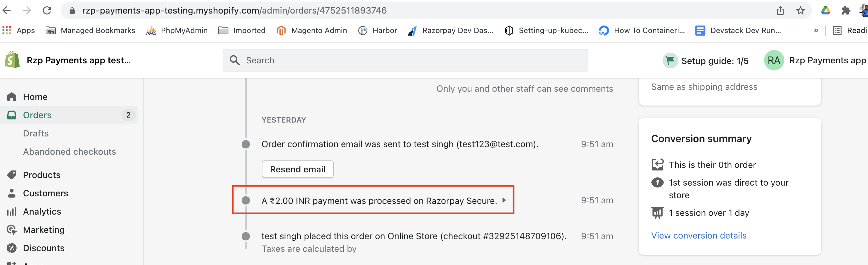Open the Setup guide flag icon
868x265 pixels.
point(670,60)
